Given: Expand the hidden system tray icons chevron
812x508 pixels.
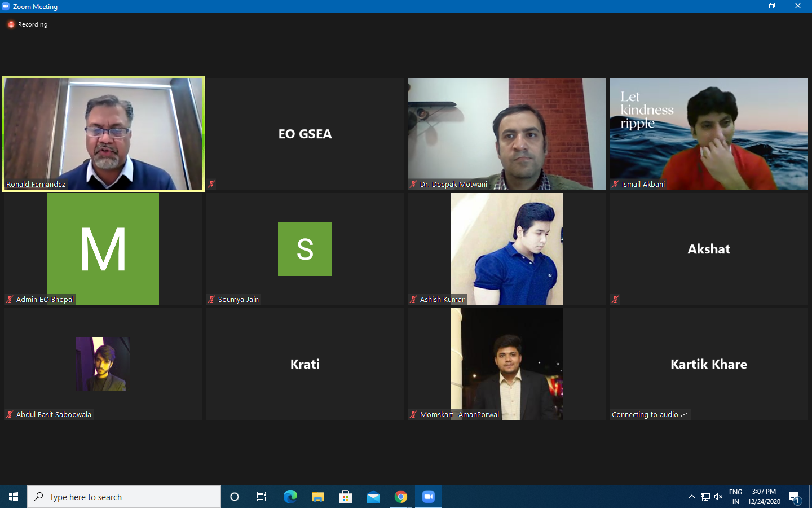Looking at the screenshot, I should [x=691, y=497].
